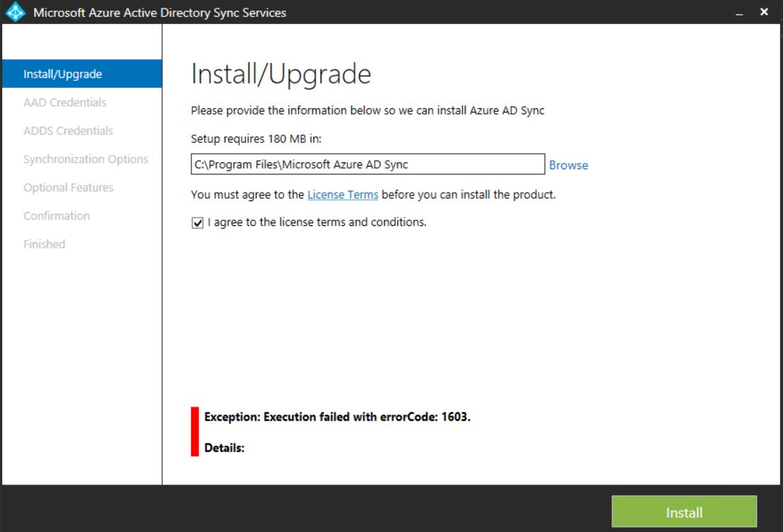Open the Optional Features step
783x532 pixels.
pos(69,188)
